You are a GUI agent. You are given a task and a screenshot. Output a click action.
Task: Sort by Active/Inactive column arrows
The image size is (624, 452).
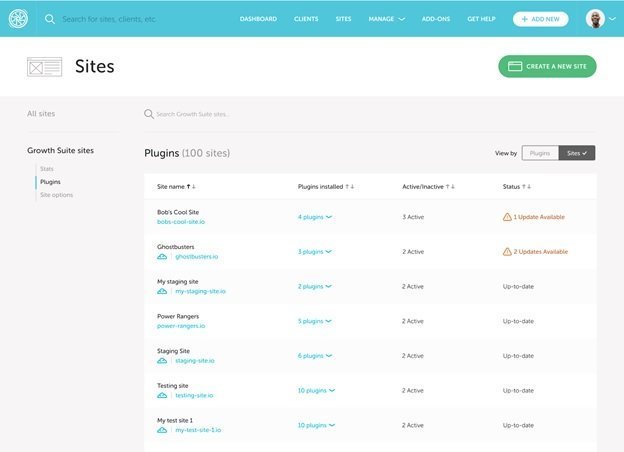coord(450,187)
